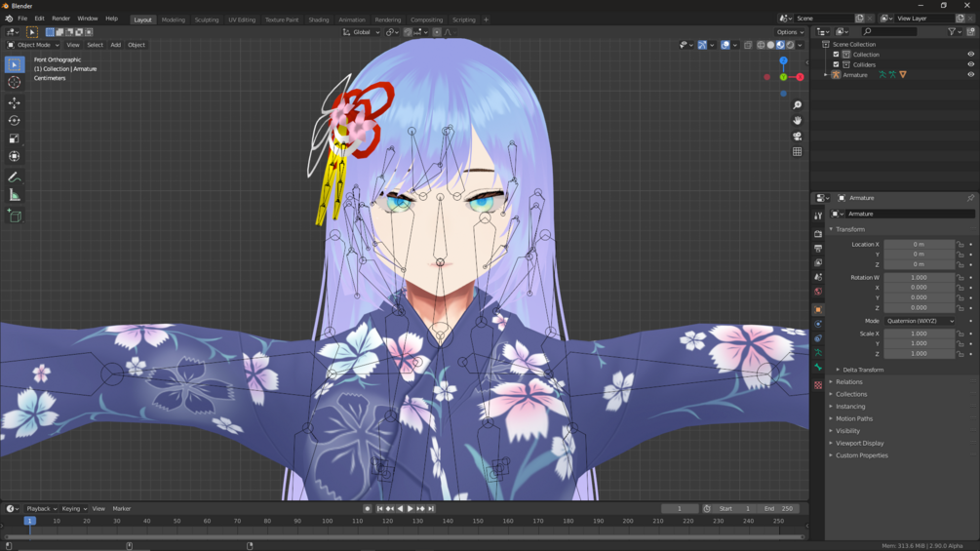Screen dimensions: 980x551
Task: Open the viewport Add menu
Action: tap(116, 45)
